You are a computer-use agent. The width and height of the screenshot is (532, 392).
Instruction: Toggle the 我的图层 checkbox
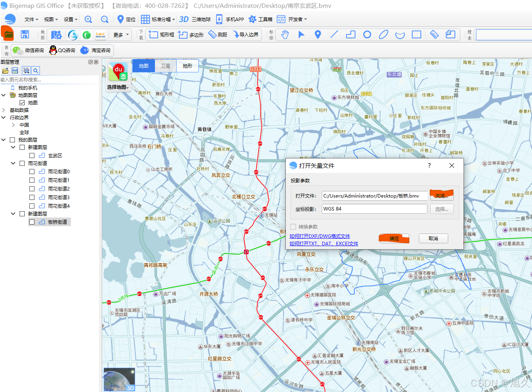coord(12,140)
